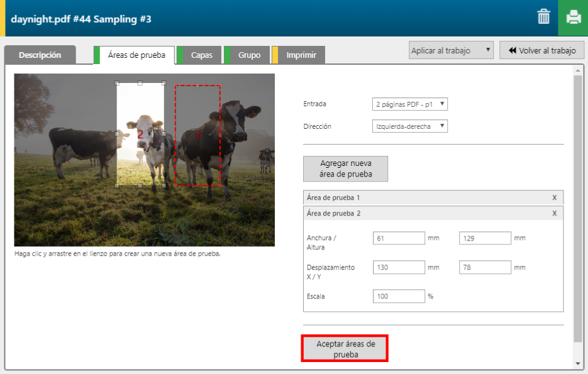Select the Escala percentage field
Image resolution: width=588 pixels, height=374 pixels.
tap(399, 296)
